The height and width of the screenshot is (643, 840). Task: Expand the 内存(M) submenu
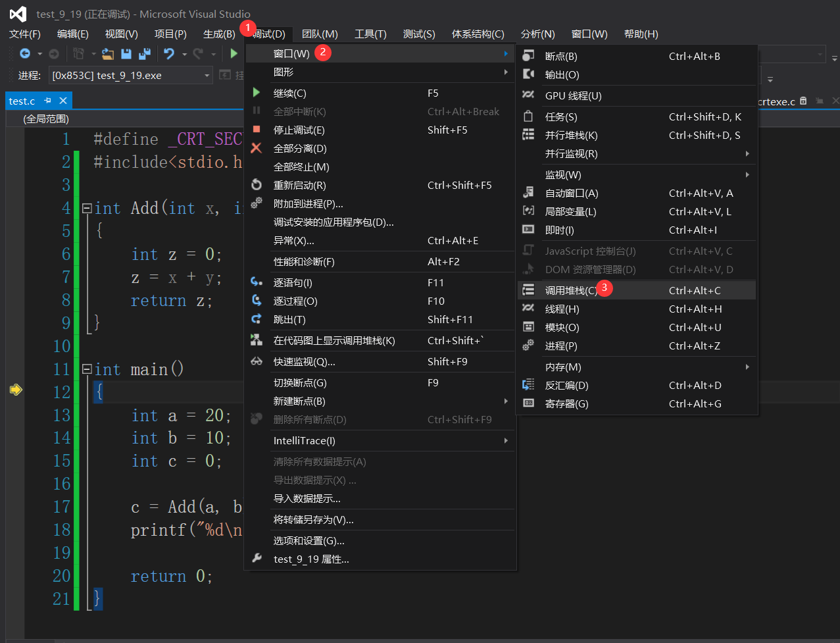(x=637, y=367)
